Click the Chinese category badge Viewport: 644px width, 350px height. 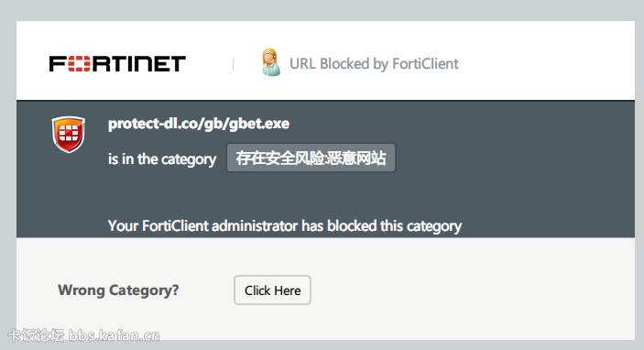[311, 158]
